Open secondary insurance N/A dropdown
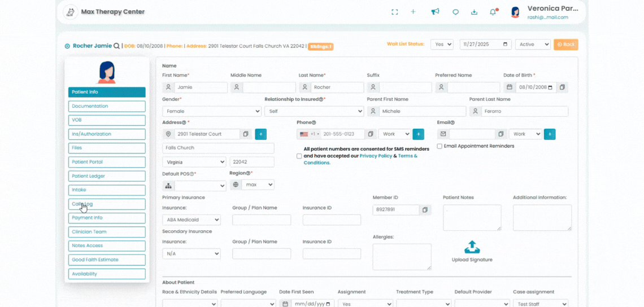 192,254
